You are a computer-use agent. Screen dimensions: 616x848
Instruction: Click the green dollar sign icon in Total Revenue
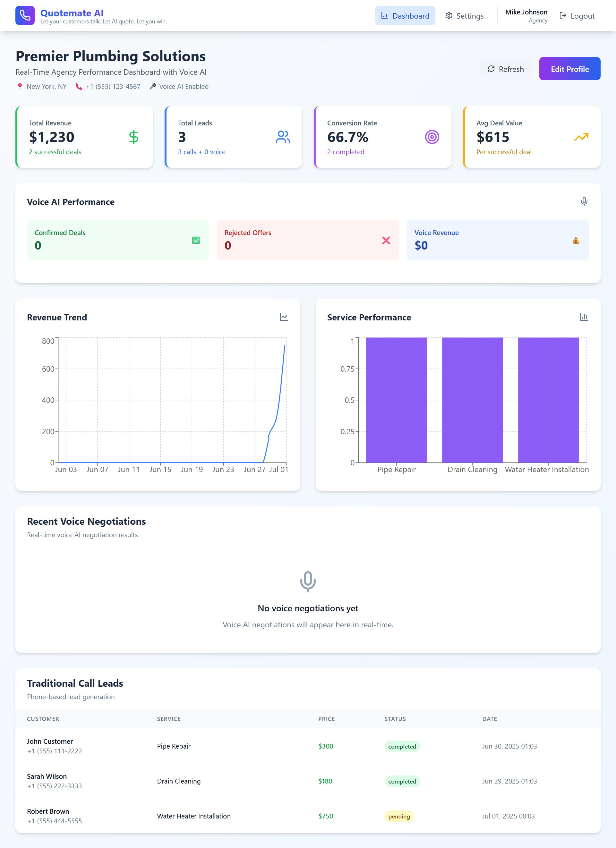click(133, 137)
